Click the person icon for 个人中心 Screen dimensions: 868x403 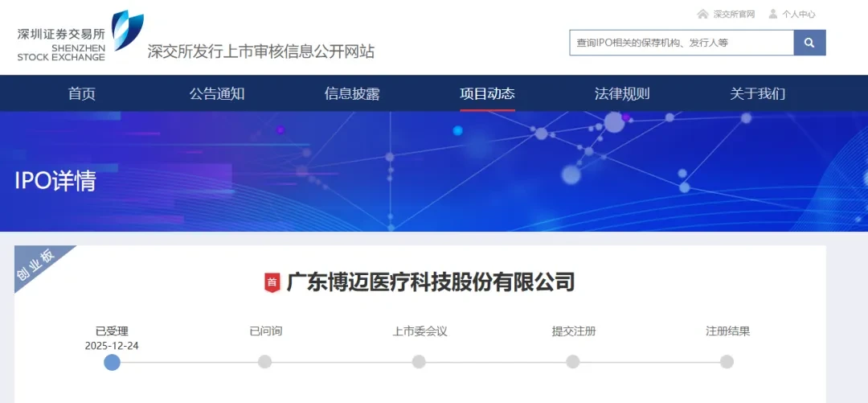[x=773, y=14]
